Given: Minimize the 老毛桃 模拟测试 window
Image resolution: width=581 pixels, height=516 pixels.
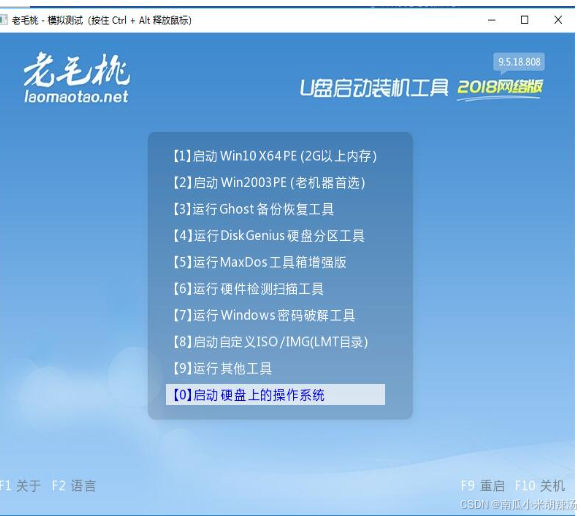Looking at the screenshot, I should [492, 20].
